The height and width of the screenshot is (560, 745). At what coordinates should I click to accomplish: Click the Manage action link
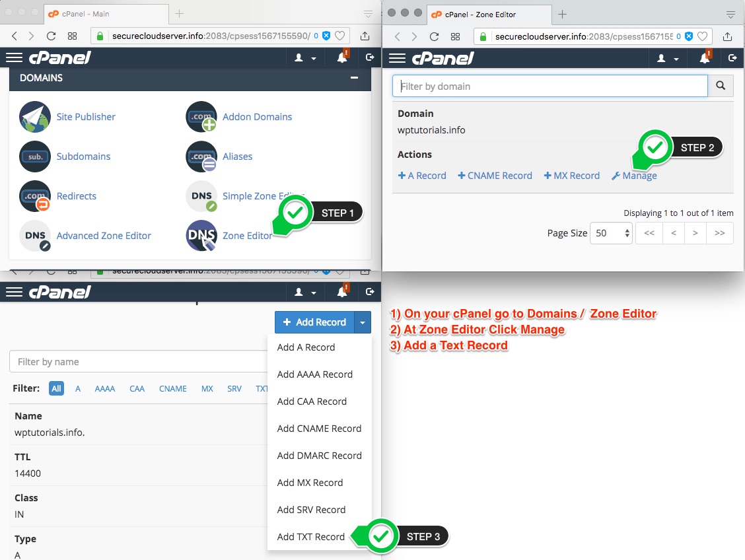pos(634,176)
